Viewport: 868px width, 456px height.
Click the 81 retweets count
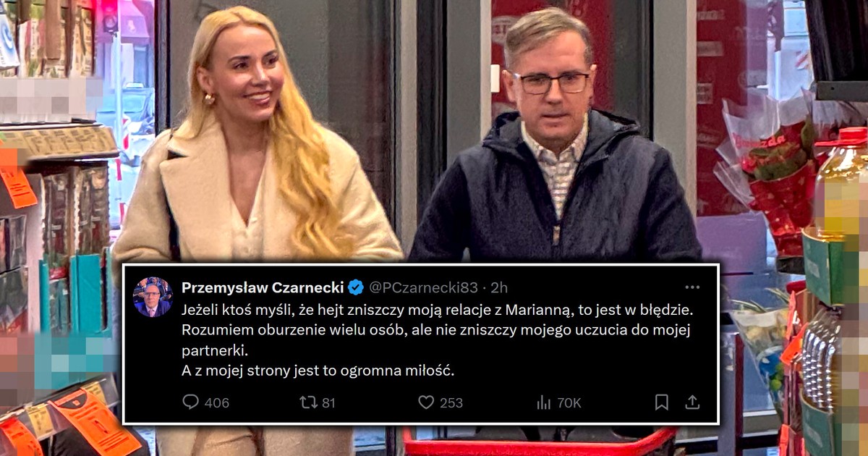328,403
